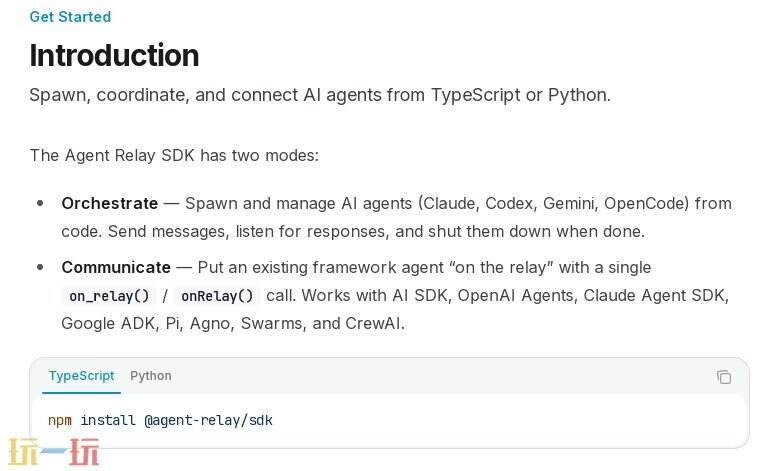Click the bold Communicate term
This screenshot has width=766, height=471.
click(x=116, y=267)
